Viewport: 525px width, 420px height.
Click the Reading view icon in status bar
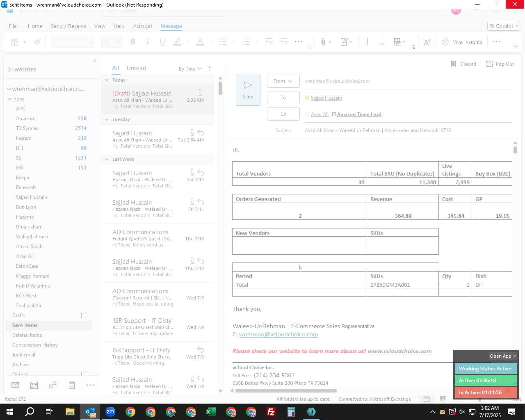pos(443,399)
